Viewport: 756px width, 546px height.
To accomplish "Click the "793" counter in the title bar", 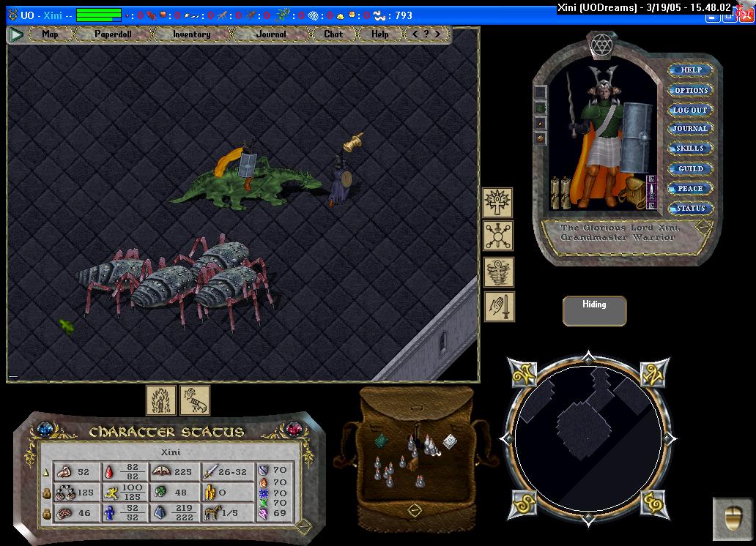I will (x=404, y=15).
